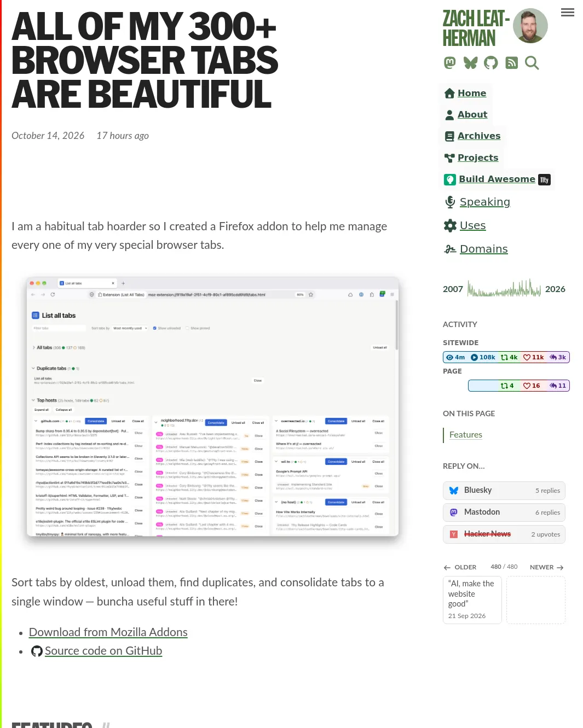The height and width of the screenshot is (728, 583).
Task: Open the Build Awesome link
Action: (497, 179)
